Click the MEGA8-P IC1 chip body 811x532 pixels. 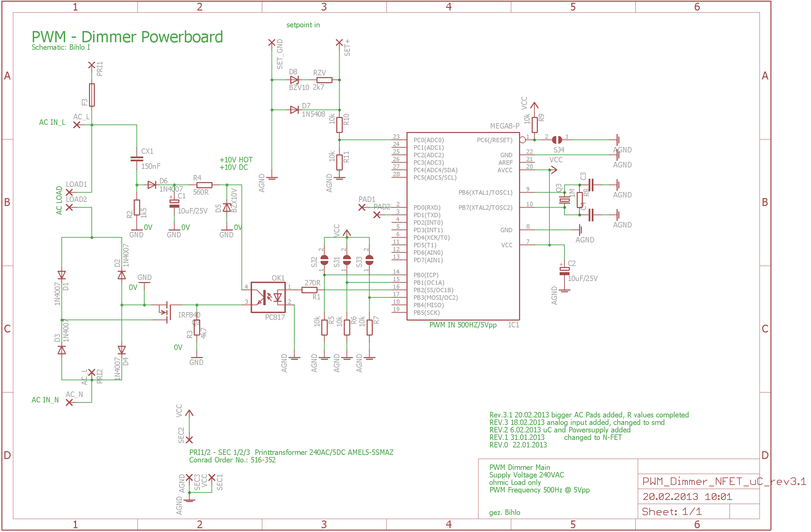463,226
